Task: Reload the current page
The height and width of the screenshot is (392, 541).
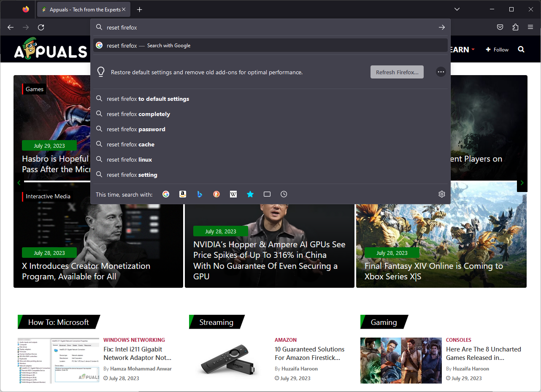Action: tap(41, 27)
